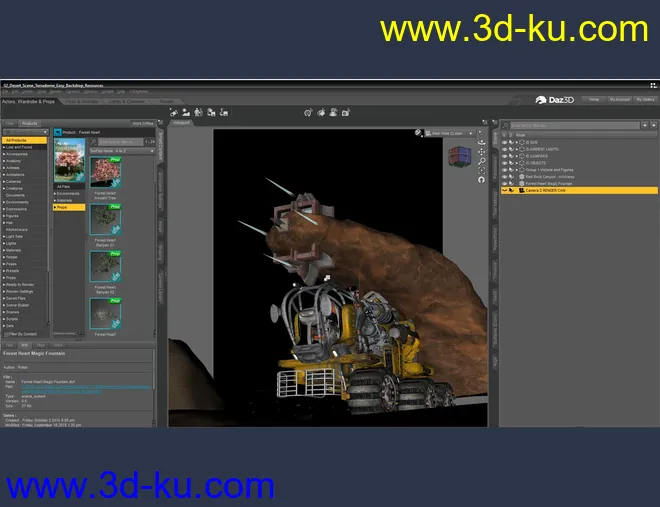
Task: Select the viewport pan arrows tool
Action: pyautogui.click(x=482, y=152)
